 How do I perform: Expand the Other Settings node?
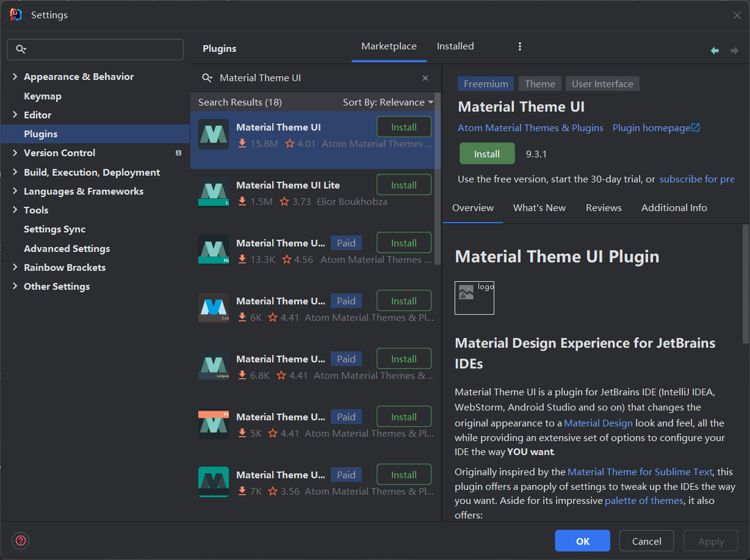click(x=15, y=287)
